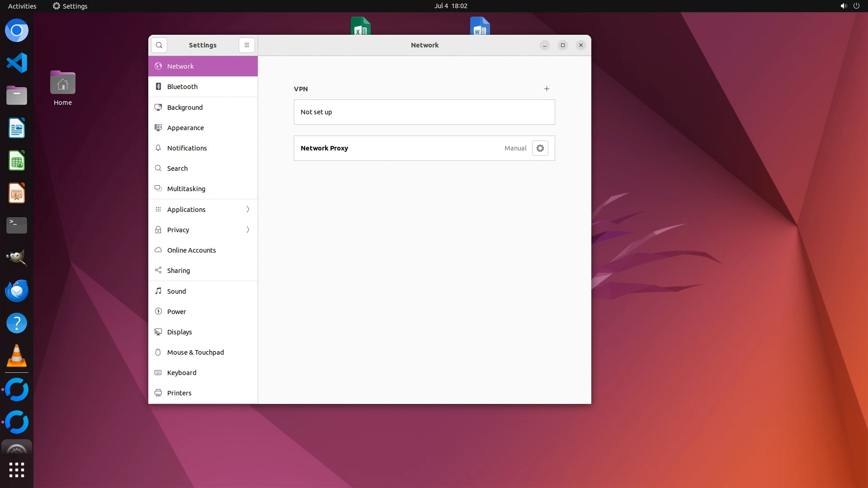Viewport: 868px width, 488px height.
Task: Click the Settings search icon
Action: pyautogui.click(x=159, y=45)
